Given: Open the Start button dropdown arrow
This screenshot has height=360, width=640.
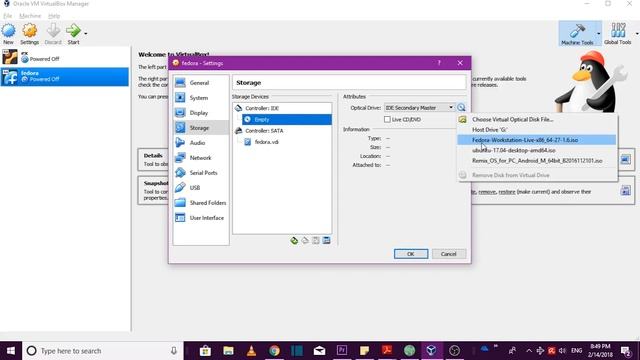Looking at the screenshot, I should [x=85, y=33].
